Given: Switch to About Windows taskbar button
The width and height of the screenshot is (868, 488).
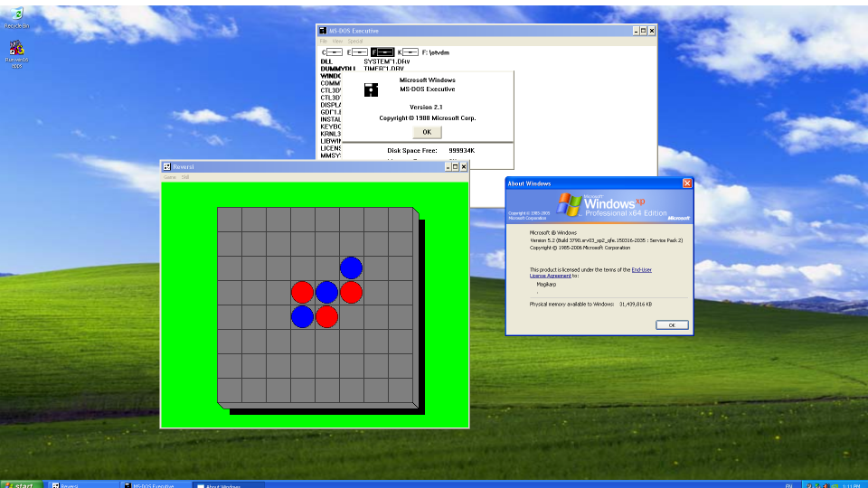Looking at the screenshot, I should [227, 485].
